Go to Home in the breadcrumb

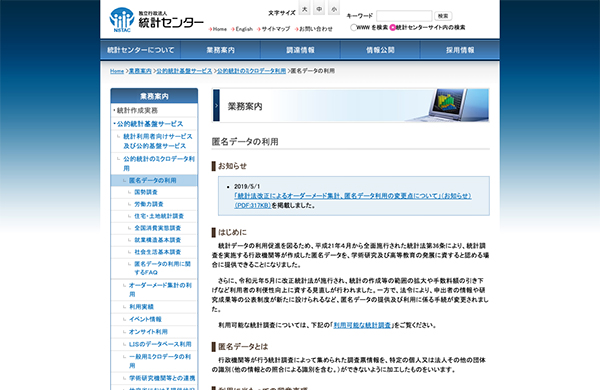(117, 71)
